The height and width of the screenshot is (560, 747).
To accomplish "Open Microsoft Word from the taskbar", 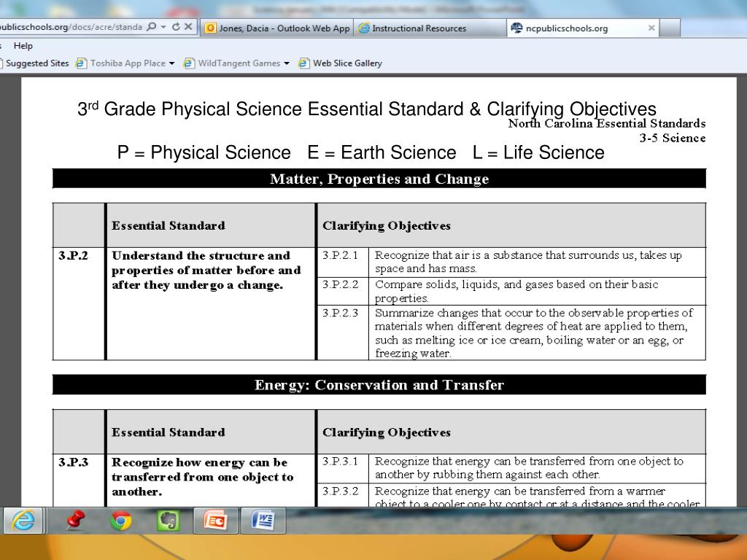I will [x=263, y=521].
